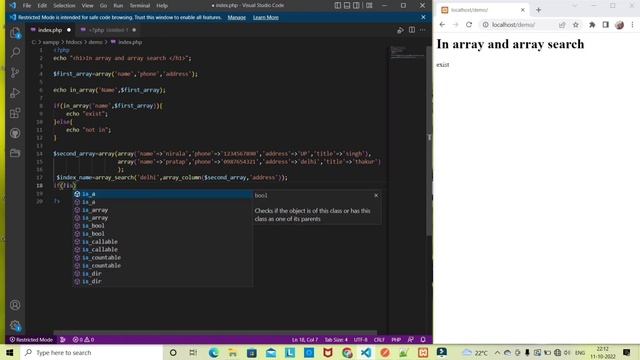Screen dimensions: 640x360
Task: Open the Search view in the activity bar
Action: (15, 53)
